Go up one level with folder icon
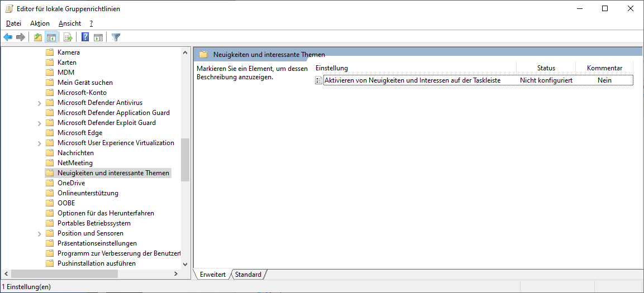This screenshot has width=644, height=293. 37,37
